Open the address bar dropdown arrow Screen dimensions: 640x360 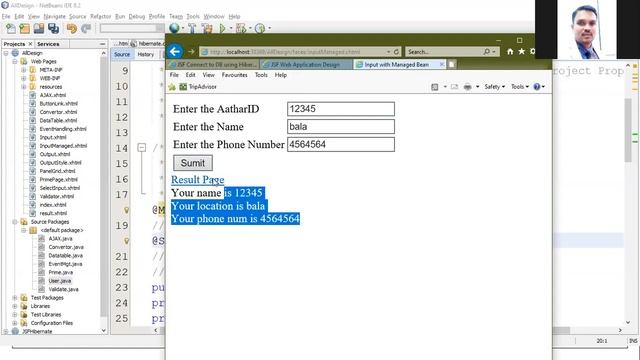tap(388, 52)
